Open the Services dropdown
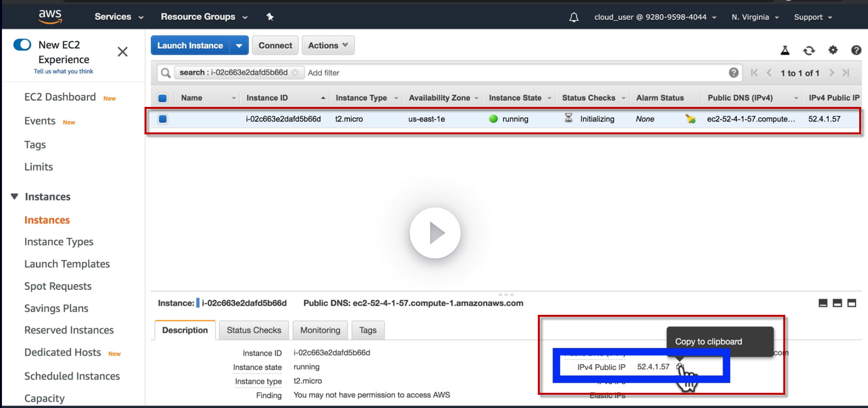This screenshot has height=408, width=868. pyautogui.click(x=119, y=17)
